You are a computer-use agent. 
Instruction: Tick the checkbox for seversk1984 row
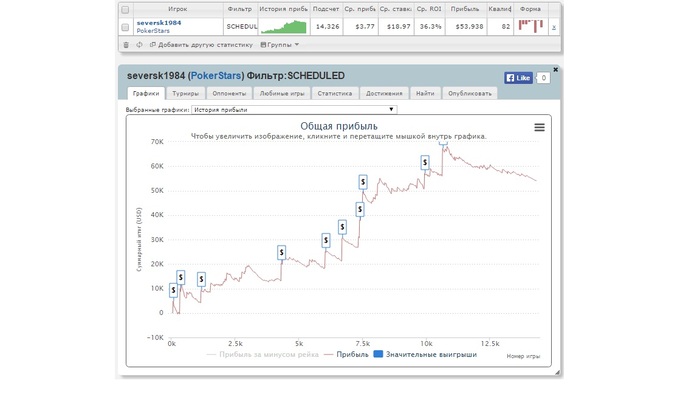coord(125,27)
